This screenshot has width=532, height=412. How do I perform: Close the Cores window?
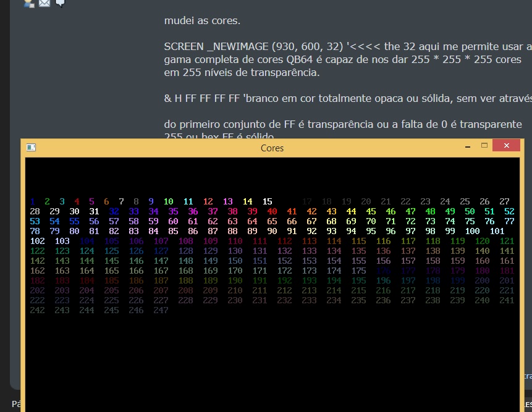507,146
